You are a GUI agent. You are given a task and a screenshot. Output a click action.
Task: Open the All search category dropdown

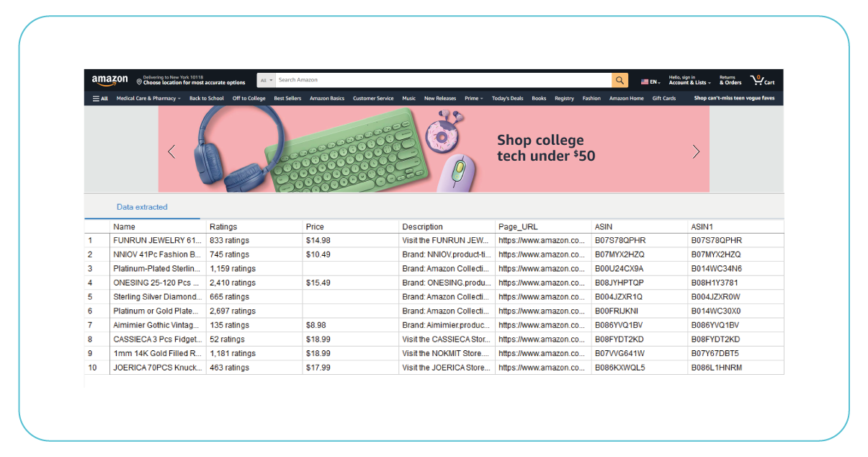[x=267, y=80]
